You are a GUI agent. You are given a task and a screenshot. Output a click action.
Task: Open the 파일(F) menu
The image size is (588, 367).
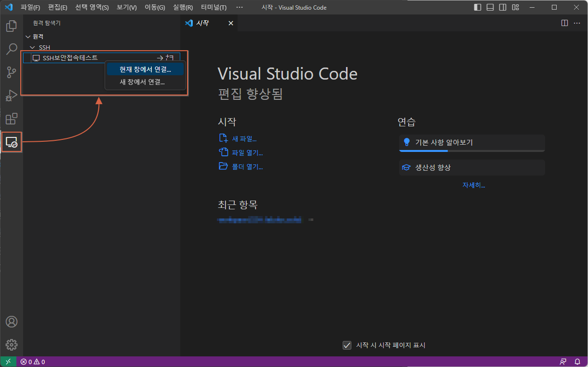(30, 7)
